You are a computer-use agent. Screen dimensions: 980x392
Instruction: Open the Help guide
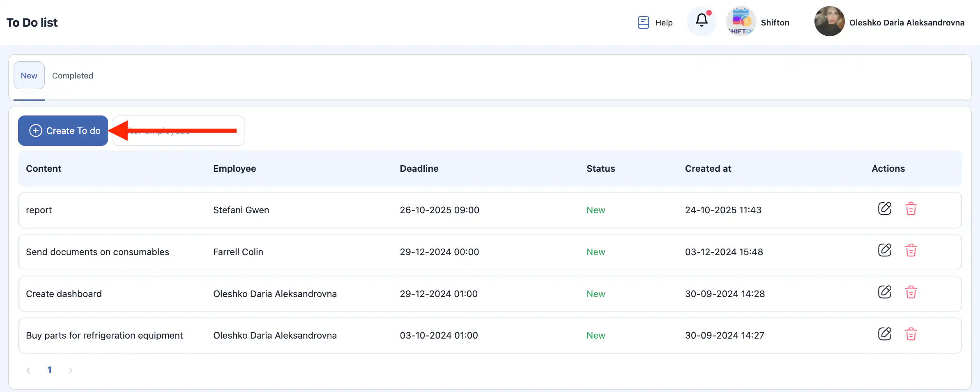point(655,23)
